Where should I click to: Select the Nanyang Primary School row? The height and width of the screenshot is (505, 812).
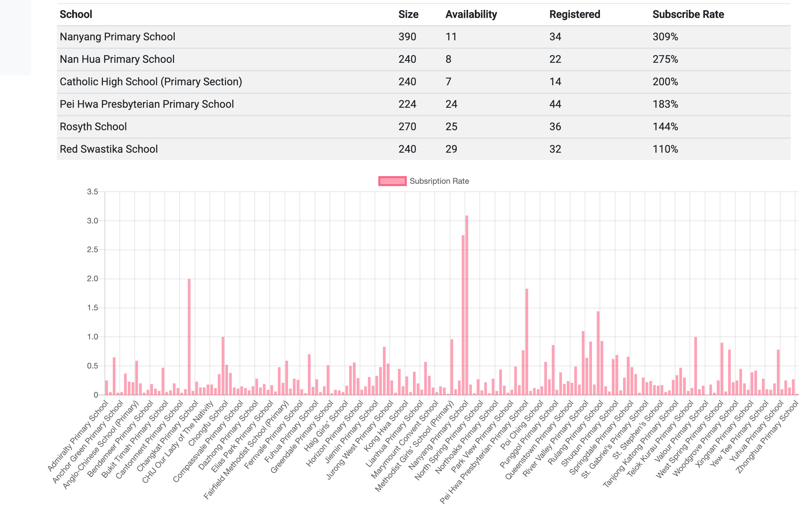tap(117, 37)
